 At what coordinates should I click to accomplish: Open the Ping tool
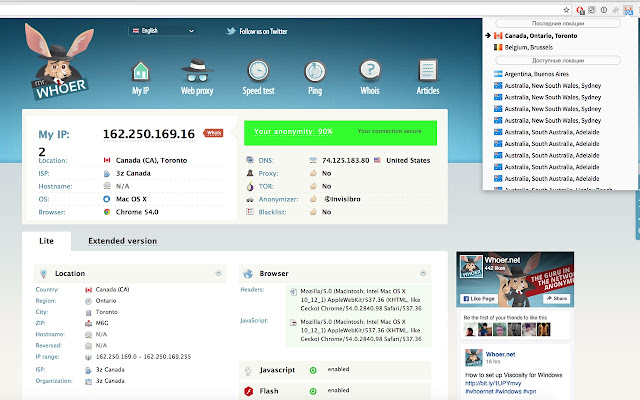[x=315, y=78]
